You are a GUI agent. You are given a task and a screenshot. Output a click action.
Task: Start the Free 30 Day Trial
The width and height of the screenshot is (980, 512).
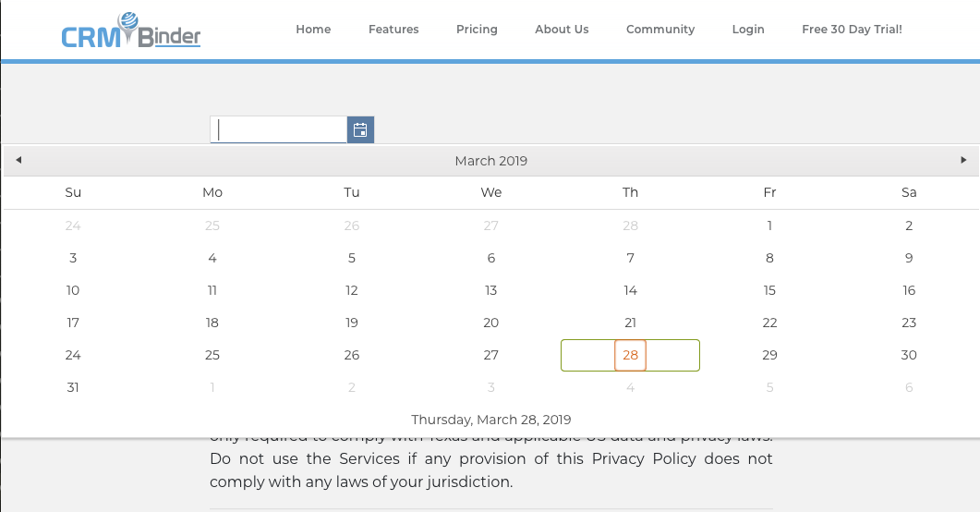(x=852, y=30)
